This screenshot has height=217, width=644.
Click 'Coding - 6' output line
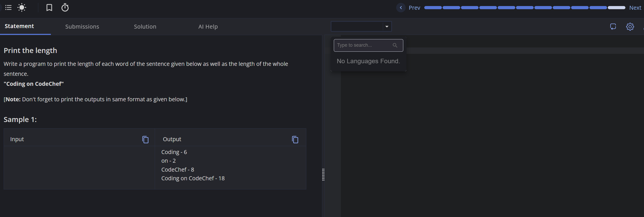tap(174, 152)
